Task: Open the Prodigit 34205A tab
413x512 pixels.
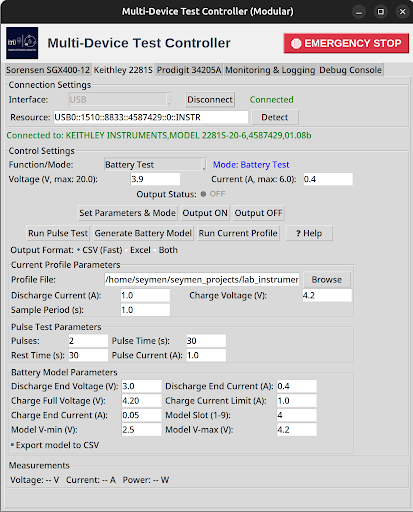Action: 189,70
